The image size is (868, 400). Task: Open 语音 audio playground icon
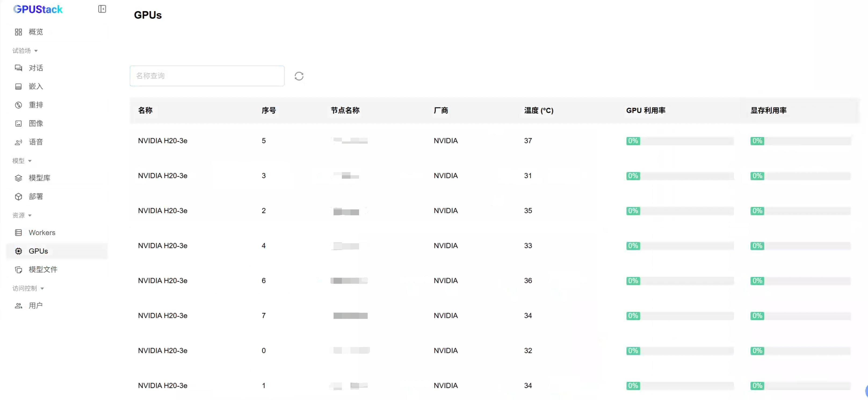[19, 142]
